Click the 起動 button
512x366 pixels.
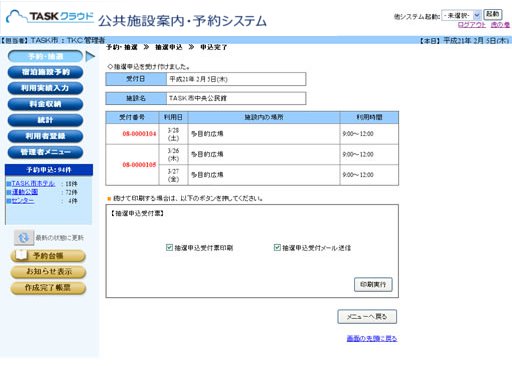[x=492, y=14]
